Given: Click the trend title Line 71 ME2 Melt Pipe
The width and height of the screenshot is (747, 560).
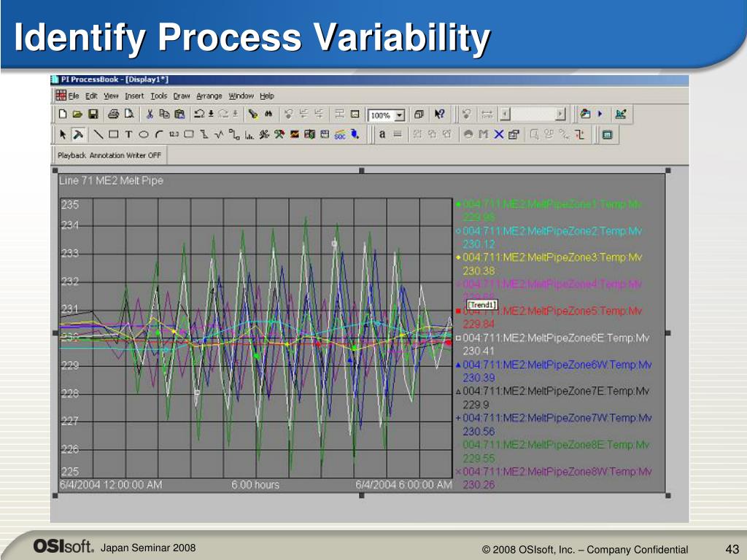Looking at the screenshot, I should [111, 181].
